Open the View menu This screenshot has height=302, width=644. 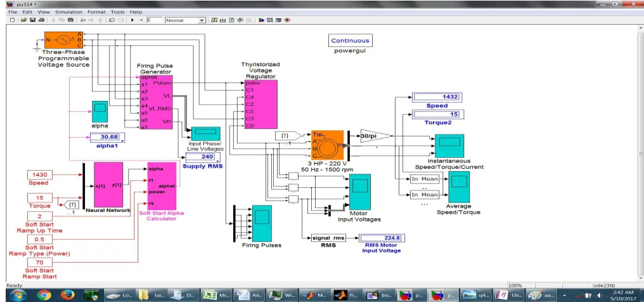tap(44, 12)
